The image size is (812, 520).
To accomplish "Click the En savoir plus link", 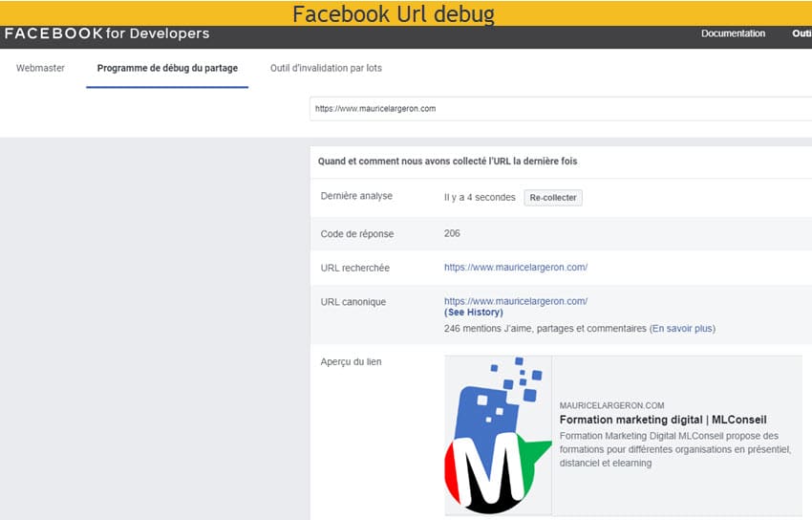I will [682, 329].
